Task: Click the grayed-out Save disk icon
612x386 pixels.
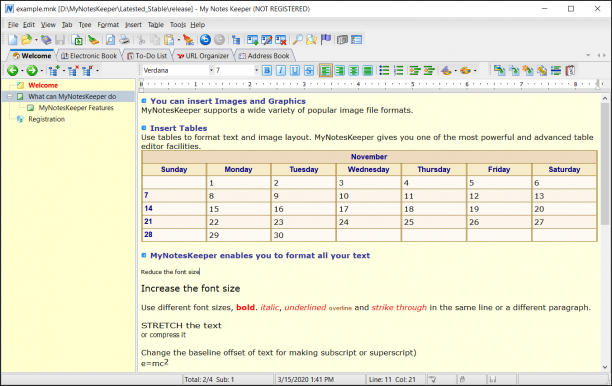Action: [60, 40]
